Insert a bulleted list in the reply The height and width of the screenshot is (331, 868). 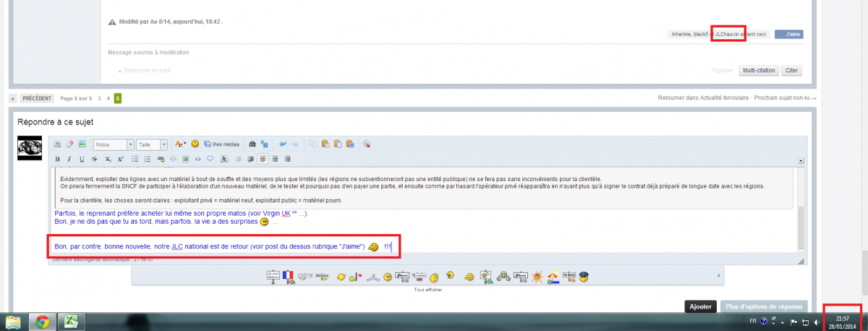coord(135,159)
